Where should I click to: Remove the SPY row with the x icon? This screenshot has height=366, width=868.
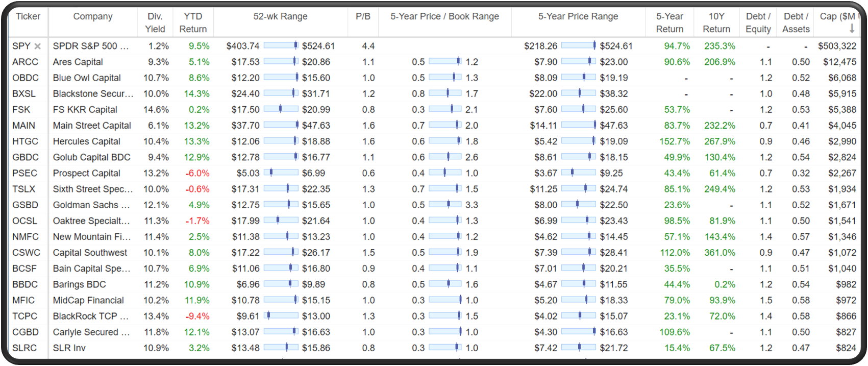tap(37, 46)
